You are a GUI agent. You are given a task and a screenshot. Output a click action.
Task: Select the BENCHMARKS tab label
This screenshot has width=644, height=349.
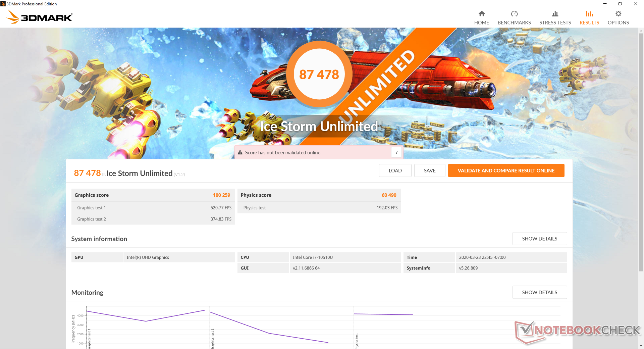(514, 22)
